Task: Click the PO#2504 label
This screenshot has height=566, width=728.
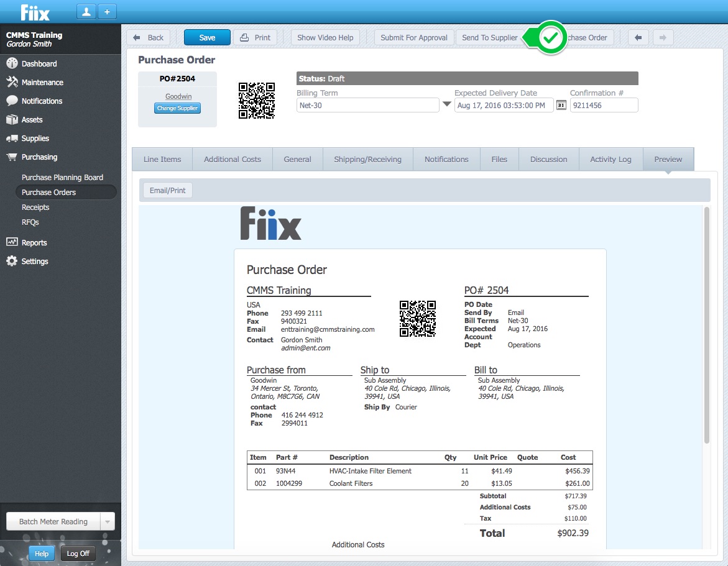Action: 177,79
